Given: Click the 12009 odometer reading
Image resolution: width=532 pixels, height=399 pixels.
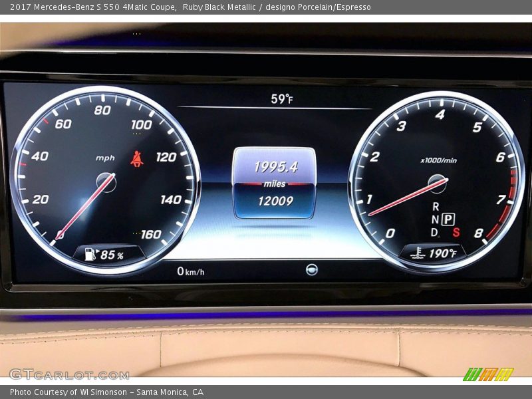Looking at the screenshot, I should point(275,201).
